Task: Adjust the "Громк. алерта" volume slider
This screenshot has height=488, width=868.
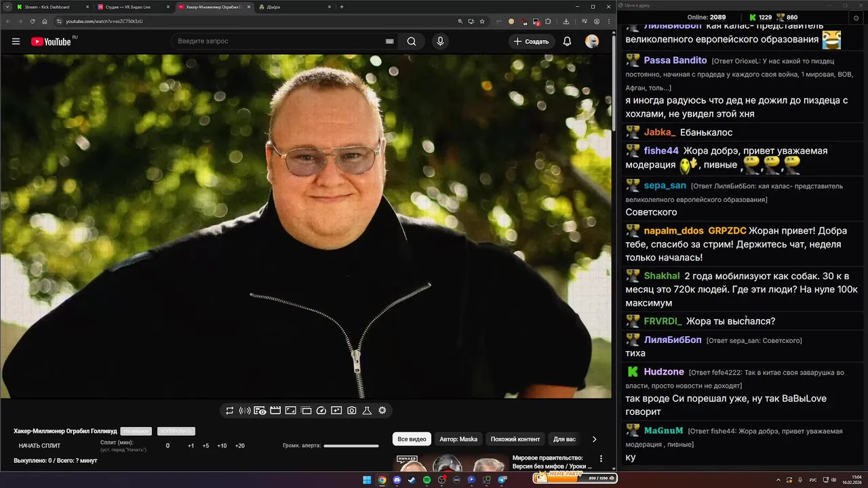Action: [351, 446]
